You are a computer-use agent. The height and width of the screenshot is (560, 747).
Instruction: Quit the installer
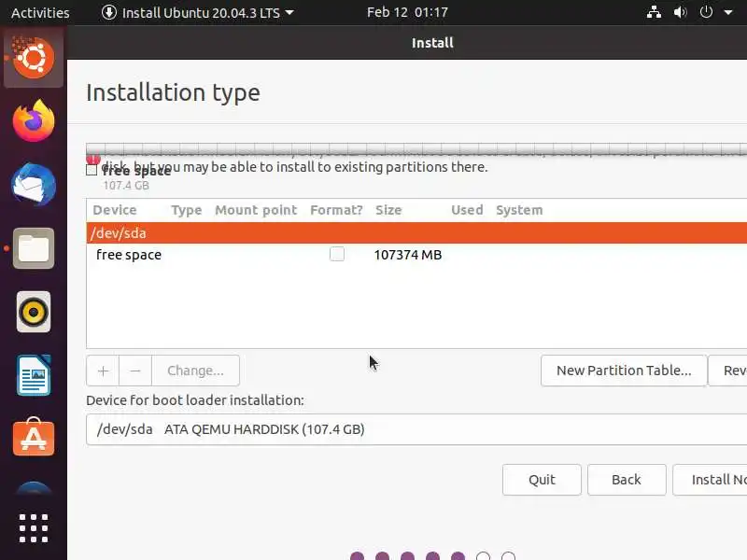point(542,480)
